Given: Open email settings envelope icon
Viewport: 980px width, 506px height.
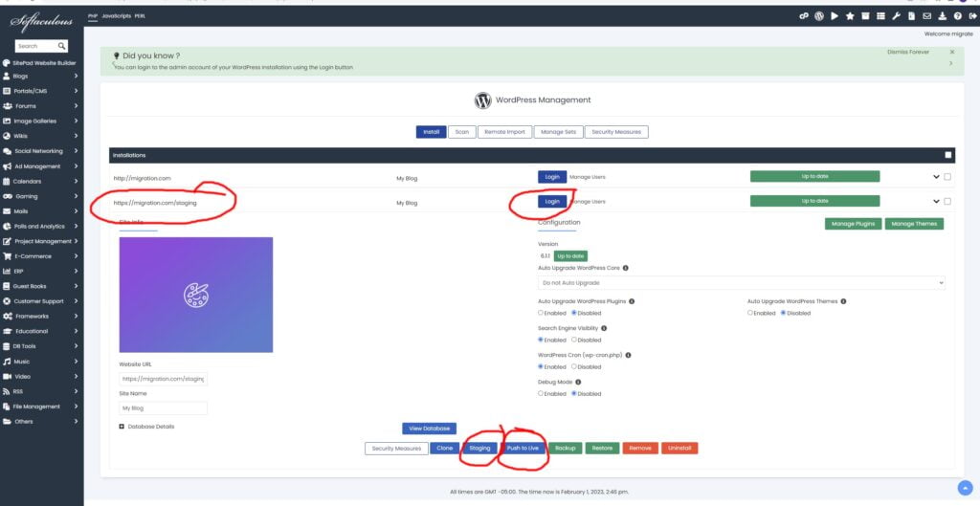Looking at the screenshot, I should 926,16.
